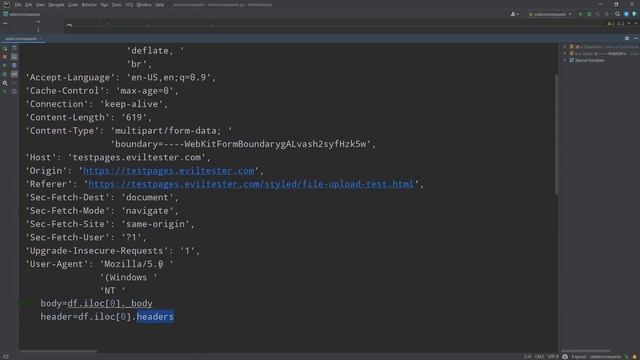Click the body=df.iloc[0]._body line

[96, 304]
